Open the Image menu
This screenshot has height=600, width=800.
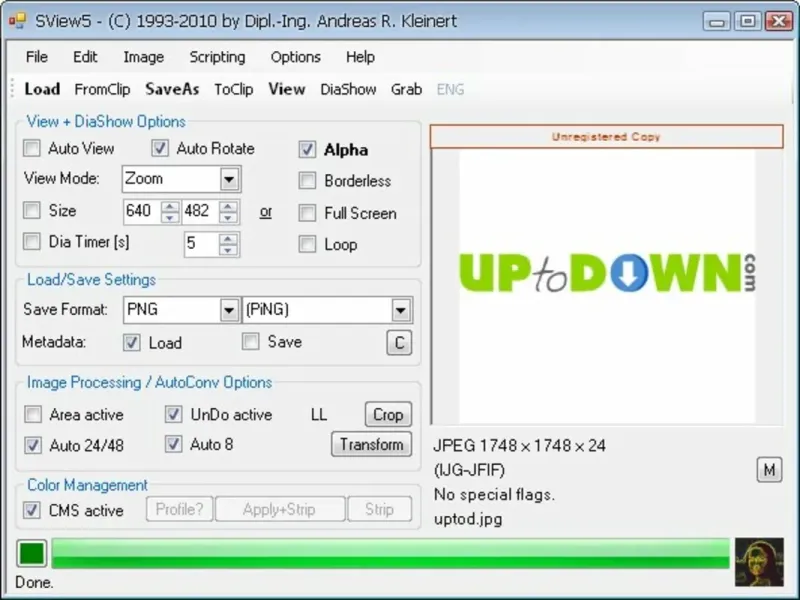click(x=143, y=57)
